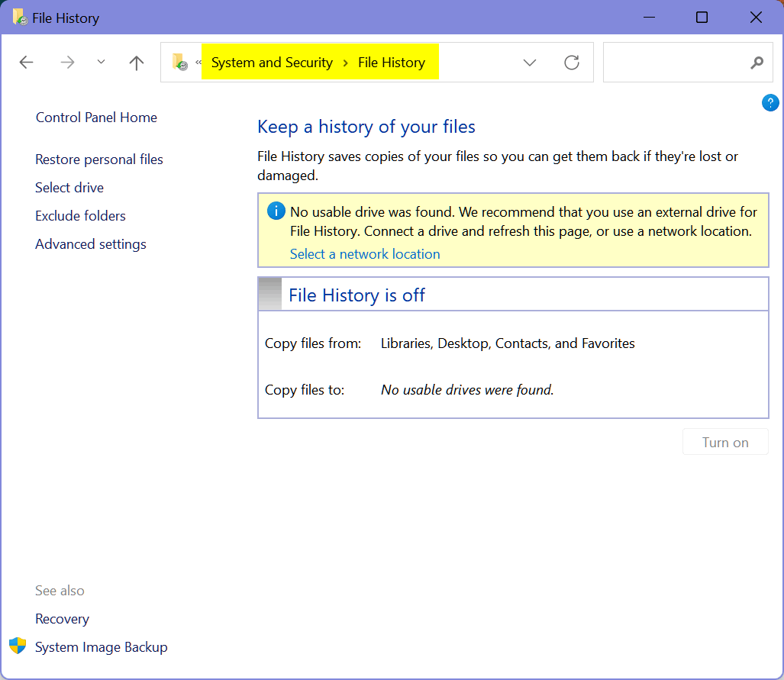This screenshot has width=784, height=680.
Task: Open help with the blue question mark
Action: pyautogui.click(x=770, y=103)
